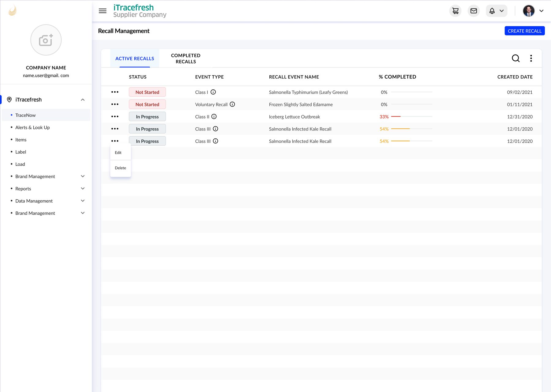This screenshot has width=551, height=392.
Task: Choose Delete from the row context menu
Action: [120, 168]
